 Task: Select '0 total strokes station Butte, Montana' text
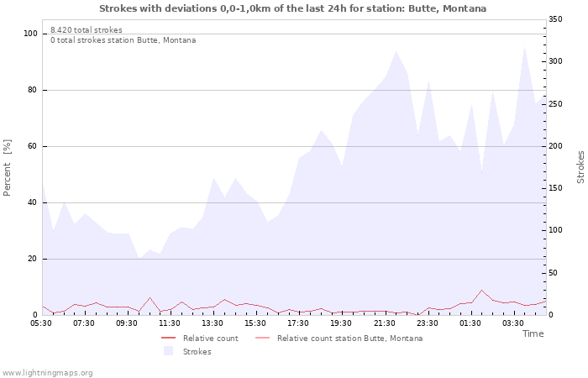point(123,40)
